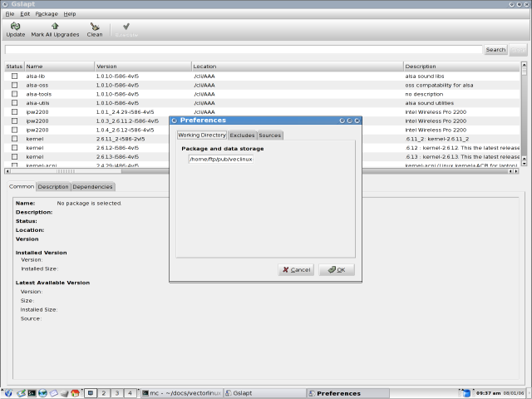Tick the alsa-lib package status checkbox
The height and width of the screenshot is (399, 532).
point(14,76)
